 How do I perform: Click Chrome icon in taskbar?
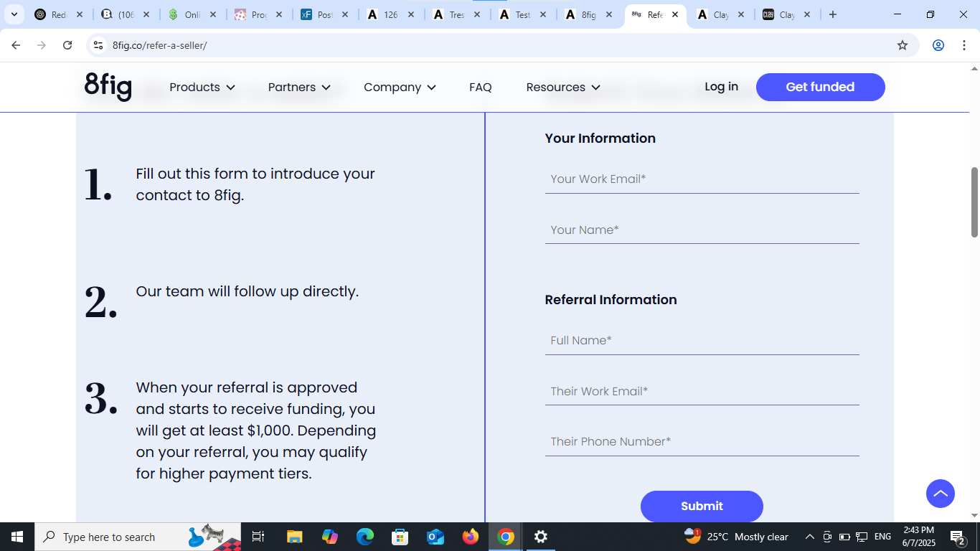tap(506, 537)
